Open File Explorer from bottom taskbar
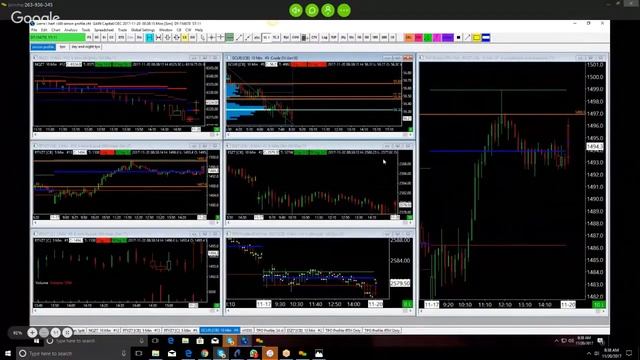This screenshot has height=360, width=640. 156,353
